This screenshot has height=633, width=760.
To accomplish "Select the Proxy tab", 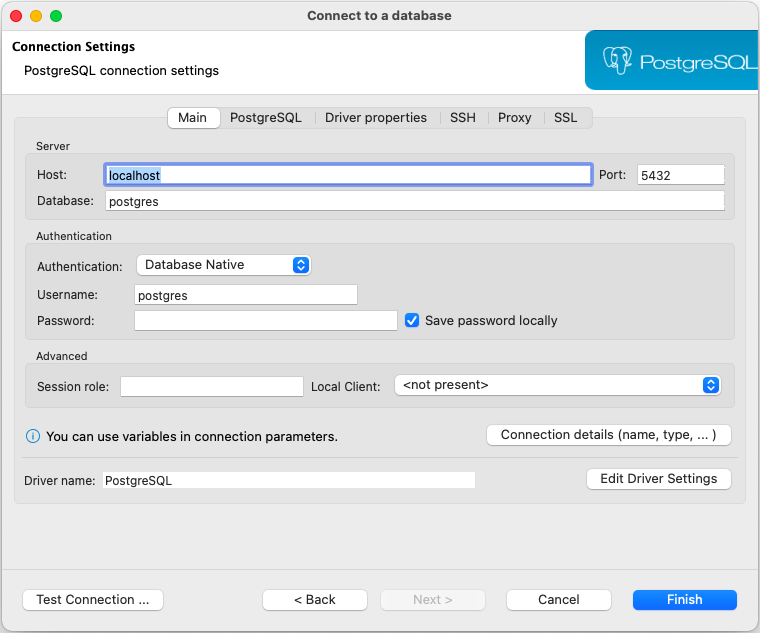I will pyautogui.click(x=514, y=118).
